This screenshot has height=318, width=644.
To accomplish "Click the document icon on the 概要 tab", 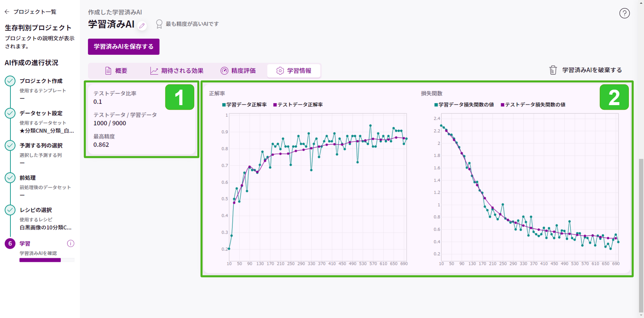I will (108, 71).
